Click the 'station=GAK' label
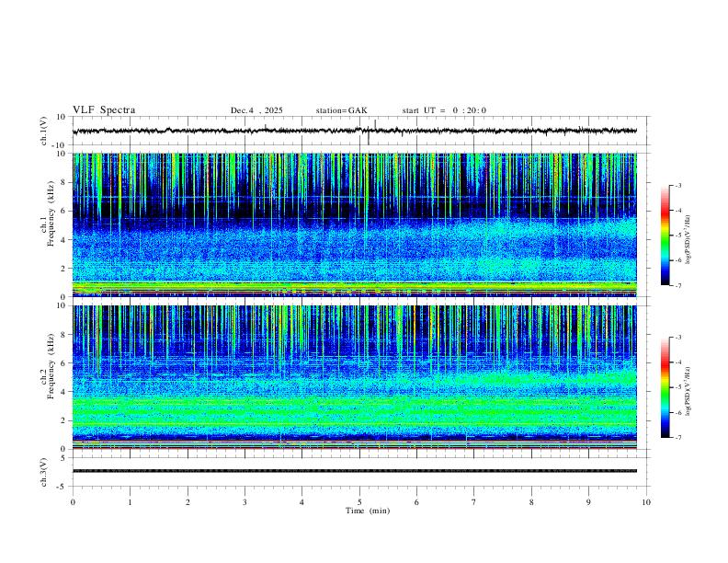 pyautogui.click(x=341, y=110)
